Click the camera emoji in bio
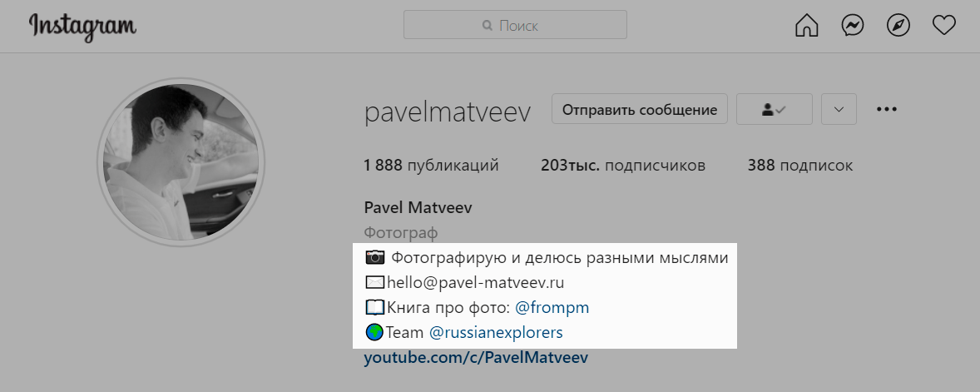This screenshot has height=392, width=980. click(x=375, y=257)
